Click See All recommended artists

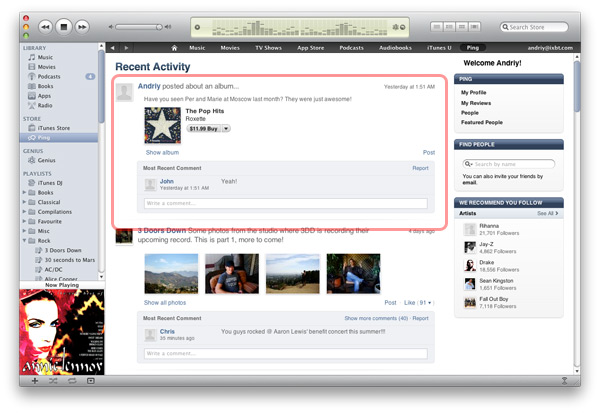coord(547,213)
